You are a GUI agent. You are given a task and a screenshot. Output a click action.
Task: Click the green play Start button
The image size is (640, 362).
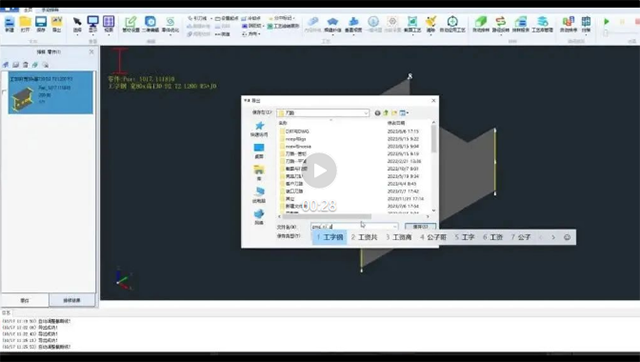click(x=607, y=21)
